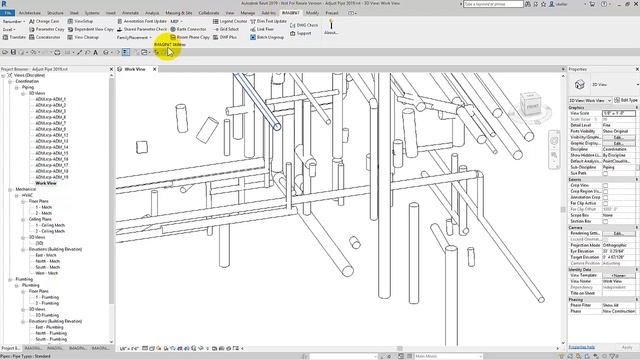The image size is (640, 360).
Task: Open Shared Parameter Check
Action: (142, 29)
